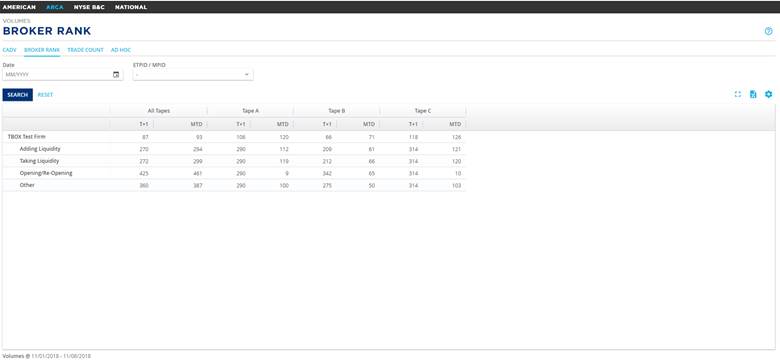Select the BROKER RANK tab
This screenshot has width=780, height=361.
point(42,50)
